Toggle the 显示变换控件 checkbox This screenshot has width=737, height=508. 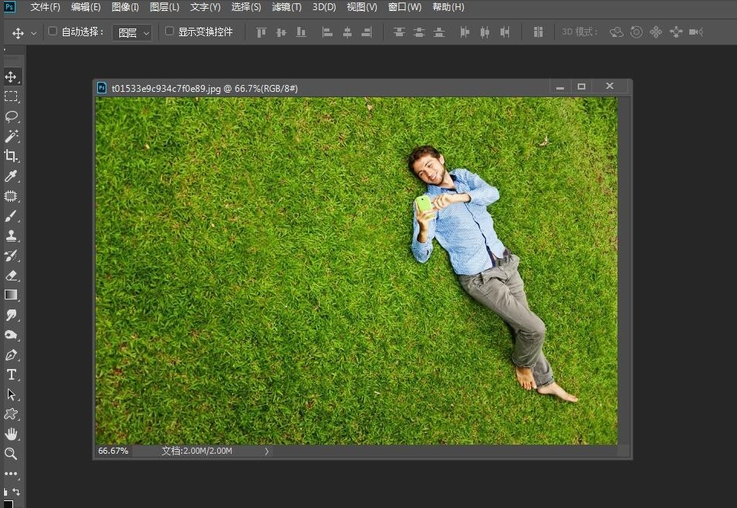[169, 32]
